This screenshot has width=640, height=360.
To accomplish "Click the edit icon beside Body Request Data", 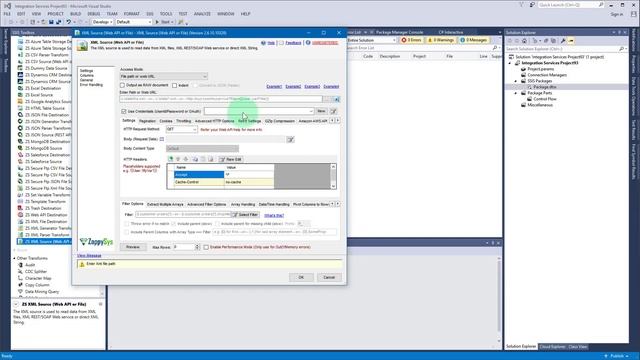I will [290, 140].
